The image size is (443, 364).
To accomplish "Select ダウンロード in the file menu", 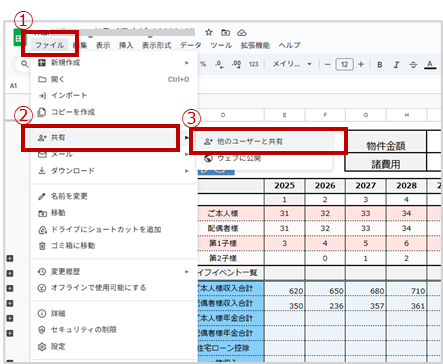I will [114, 171].
